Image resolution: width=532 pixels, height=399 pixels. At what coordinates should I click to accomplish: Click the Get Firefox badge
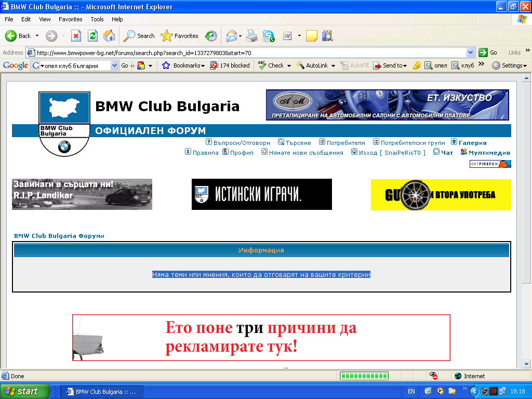pyautogui.click(x=490, y=164)
